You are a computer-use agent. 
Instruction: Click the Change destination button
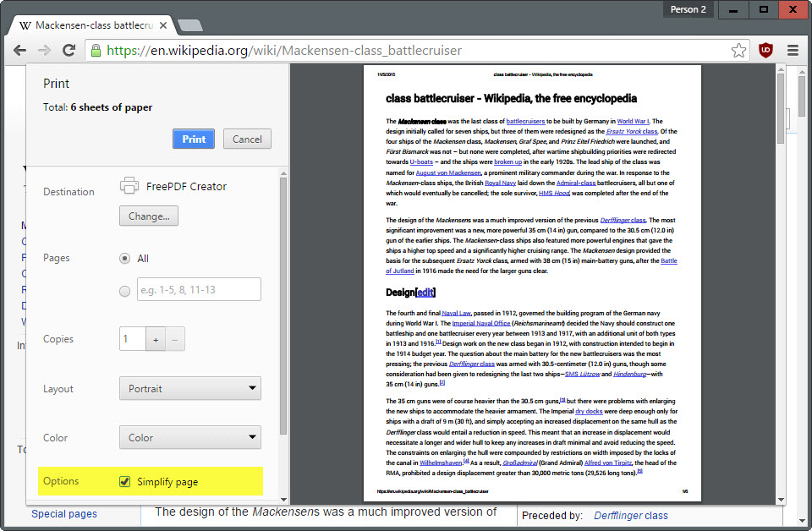coord(148,216)
